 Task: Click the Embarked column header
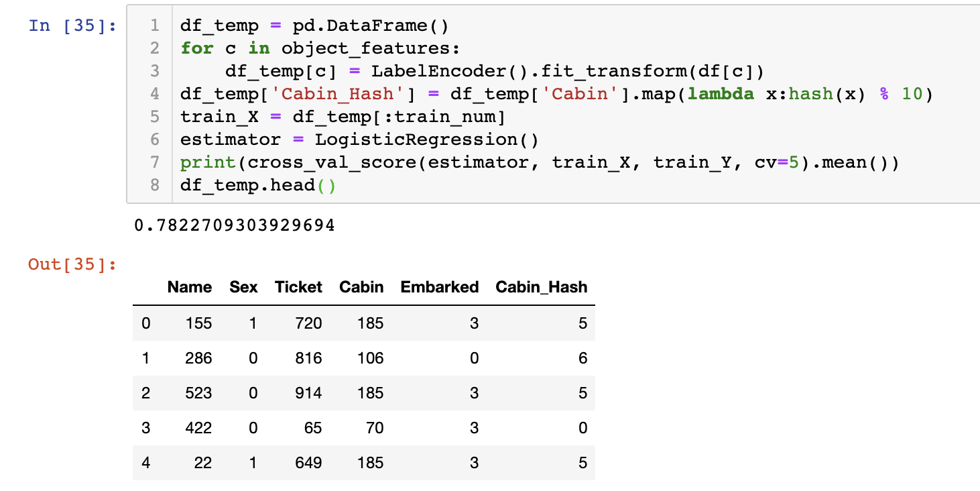pyautogui.click(x=440, y=287)
